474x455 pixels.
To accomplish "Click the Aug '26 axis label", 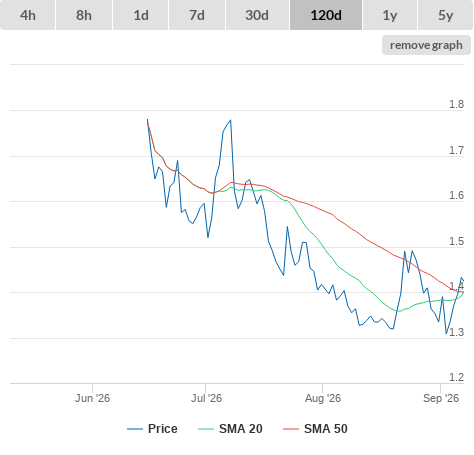I will pyautogui.click(x=323, y=398).
